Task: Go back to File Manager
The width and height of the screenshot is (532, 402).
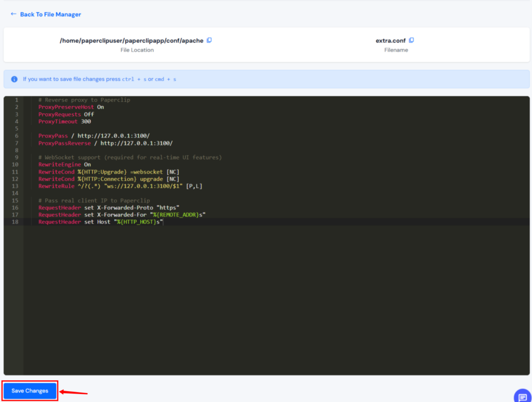Action: [x=46, y=14]
